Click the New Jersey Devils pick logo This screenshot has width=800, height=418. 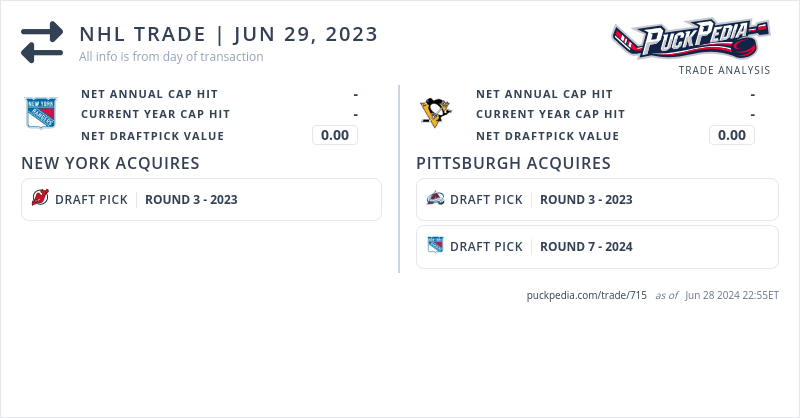[x=40, y=199]
